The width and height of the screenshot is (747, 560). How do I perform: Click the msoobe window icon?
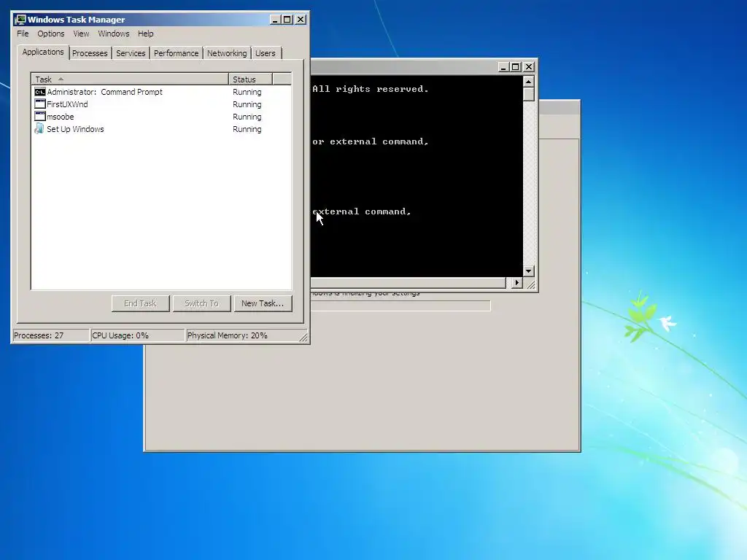click(40, 117)
